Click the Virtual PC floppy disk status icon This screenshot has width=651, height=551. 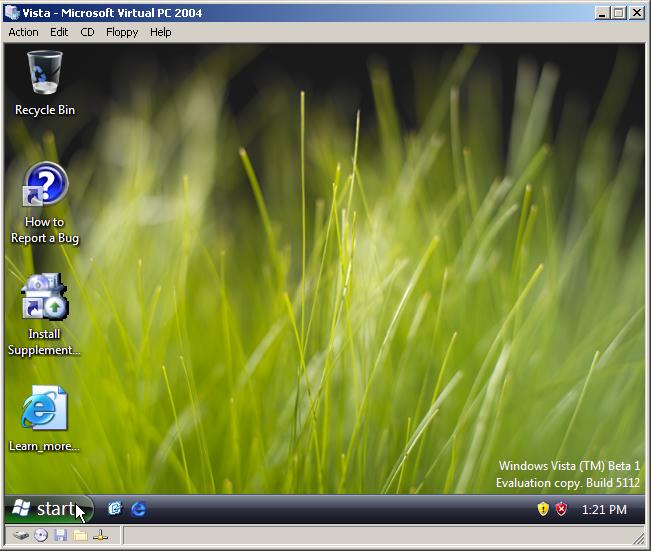(61, 536)
